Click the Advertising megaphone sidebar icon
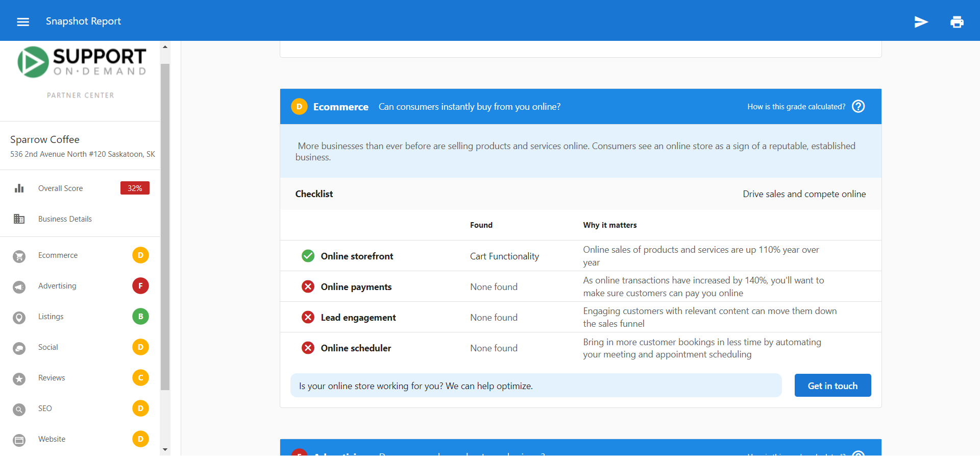This screenshot has width=980, height=456. tap(19, 287)
